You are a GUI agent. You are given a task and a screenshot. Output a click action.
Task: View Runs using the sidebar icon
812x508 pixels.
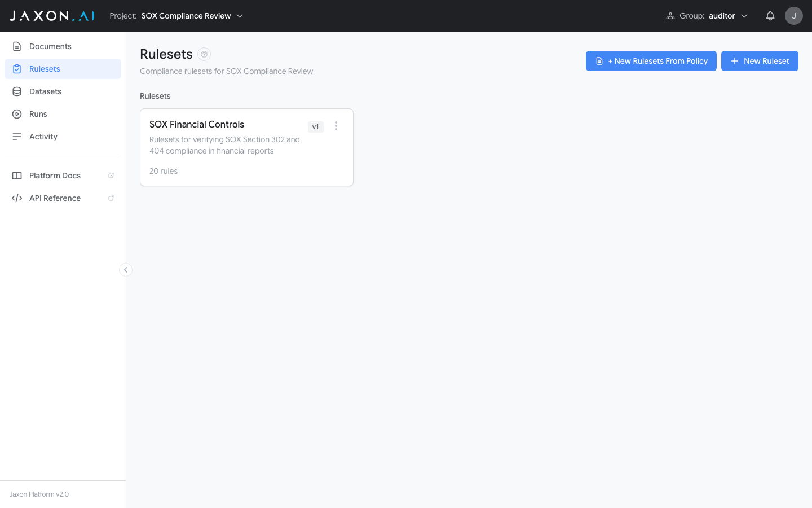[17, 113]
